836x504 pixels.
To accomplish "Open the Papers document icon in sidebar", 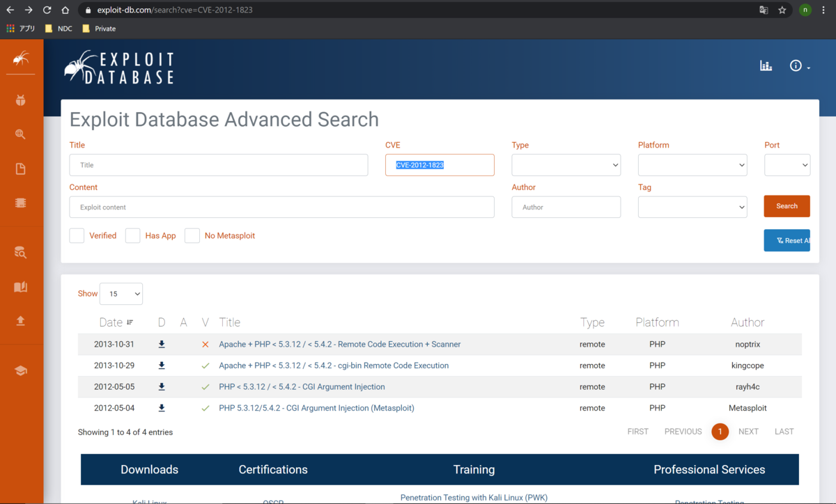I will tap(21, 168).
